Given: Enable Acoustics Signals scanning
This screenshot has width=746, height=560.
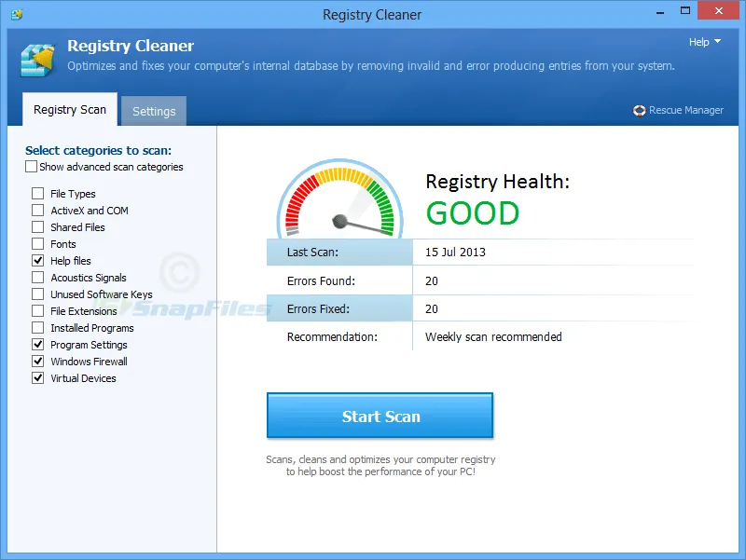Looking at the screenshot, I should tap(37, 277).
